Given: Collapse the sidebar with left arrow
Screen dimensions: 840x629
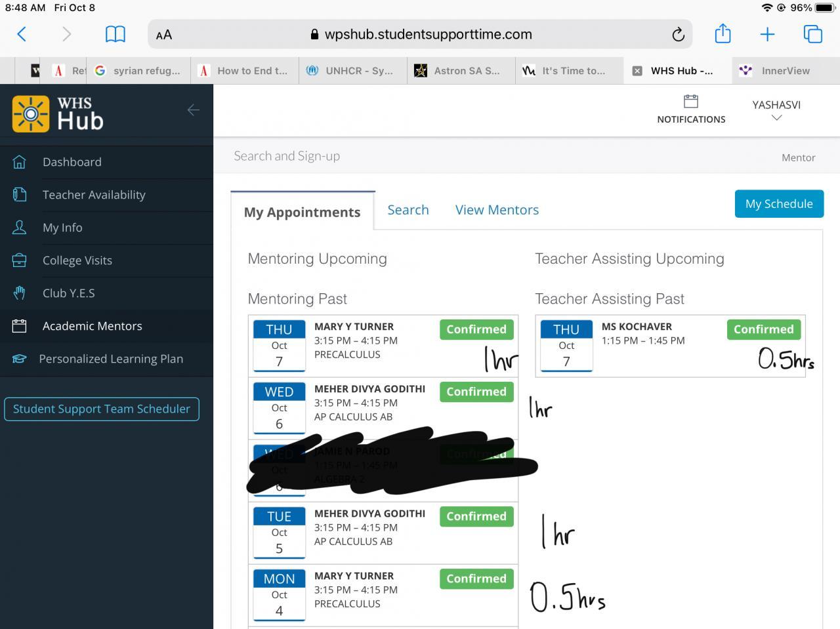Looking at the screenshot, I should [193, 110].
